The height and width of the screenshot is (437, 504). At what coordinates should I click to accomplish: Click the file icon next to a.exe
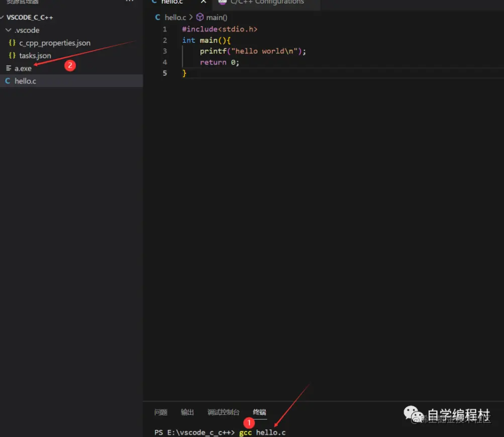point(9,68)
